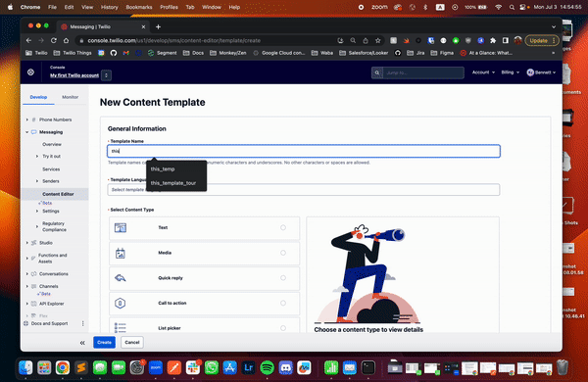Screen dimensions: 588x382
Task: Choose this_template_tour autocomplete suggestion
Action: coord(173,183)
